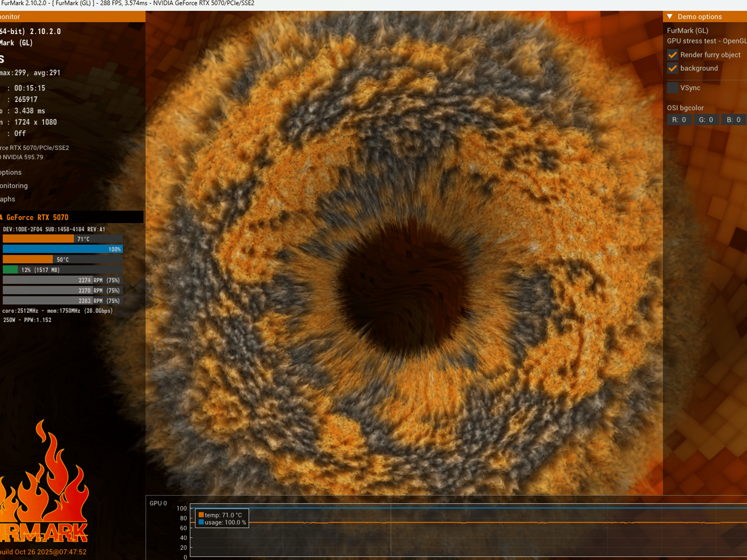Uncheck the Render furry object checkbox
747x560 pixels.
673,55
